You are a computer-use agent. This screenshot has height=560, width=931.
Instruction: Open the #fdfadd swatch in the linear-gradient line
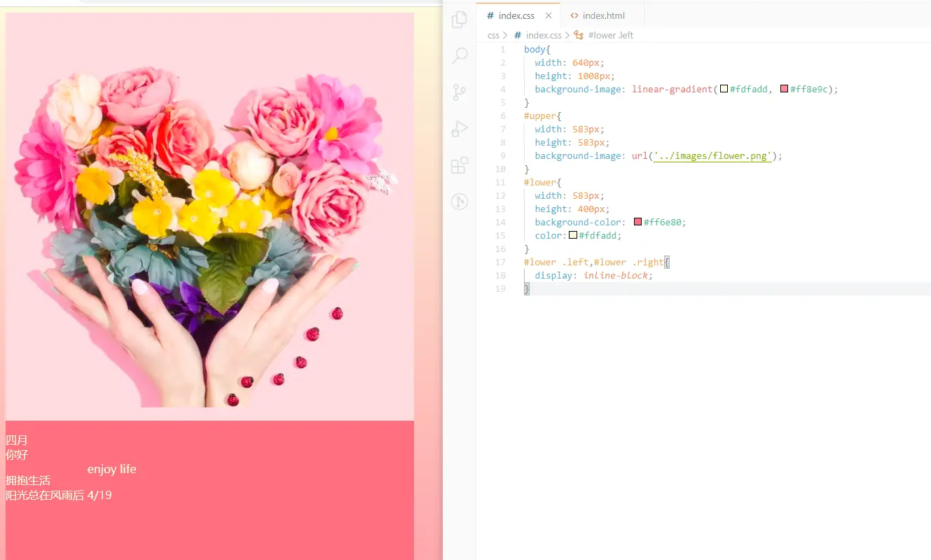tap(724, 89)
